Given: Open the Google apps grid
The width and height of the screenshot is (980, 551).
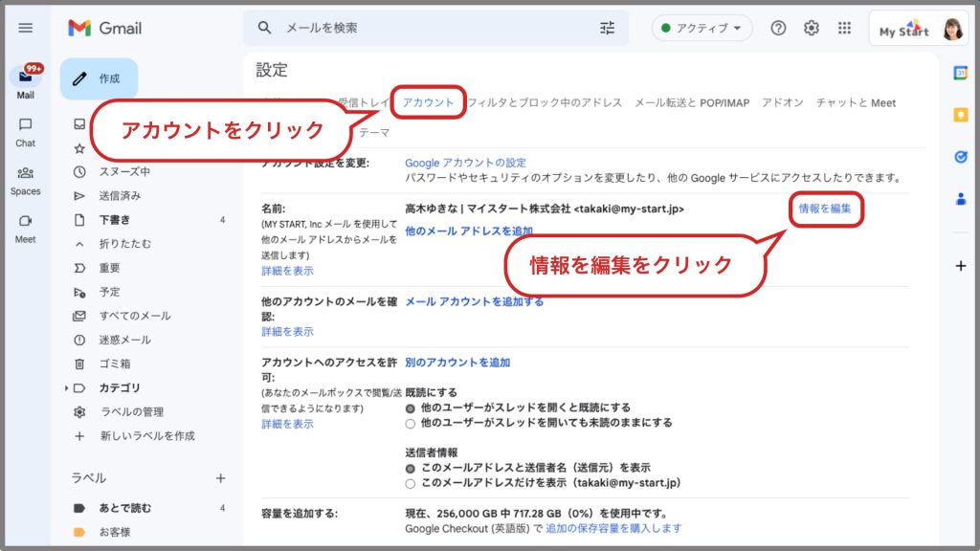Looking at the screenshot, I should 844,28.
